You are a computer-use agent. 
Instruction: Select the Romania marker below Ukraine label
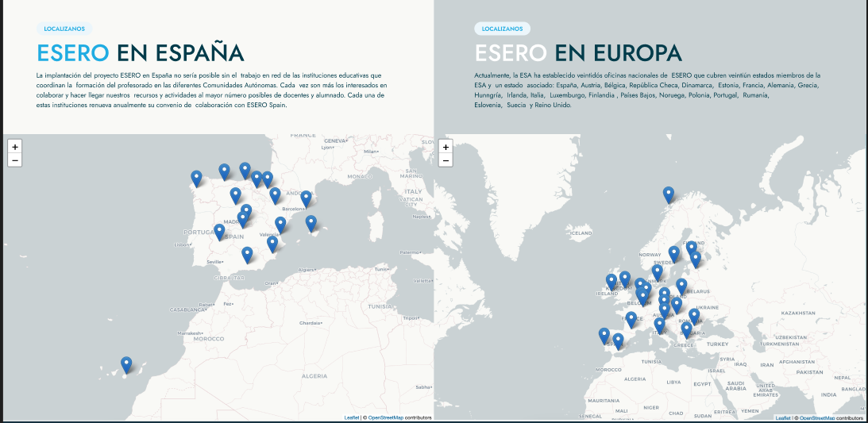click(694, 317)
